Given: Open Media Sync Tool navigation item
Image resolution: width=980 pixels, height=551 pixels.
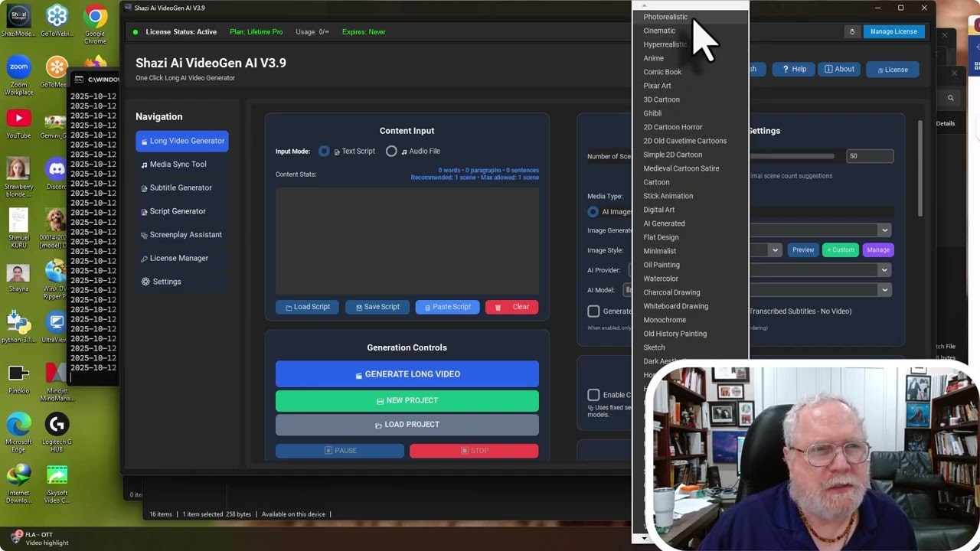Looking at the screenshot, I should click(182, 164).
